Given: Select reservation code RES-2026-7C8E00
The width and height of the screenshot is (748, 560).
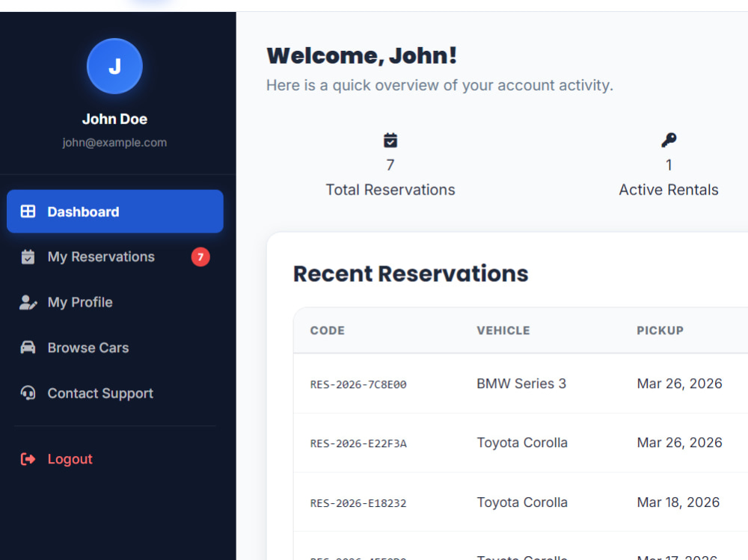Looking at the screenshot, I should click(x=358, y=384).
